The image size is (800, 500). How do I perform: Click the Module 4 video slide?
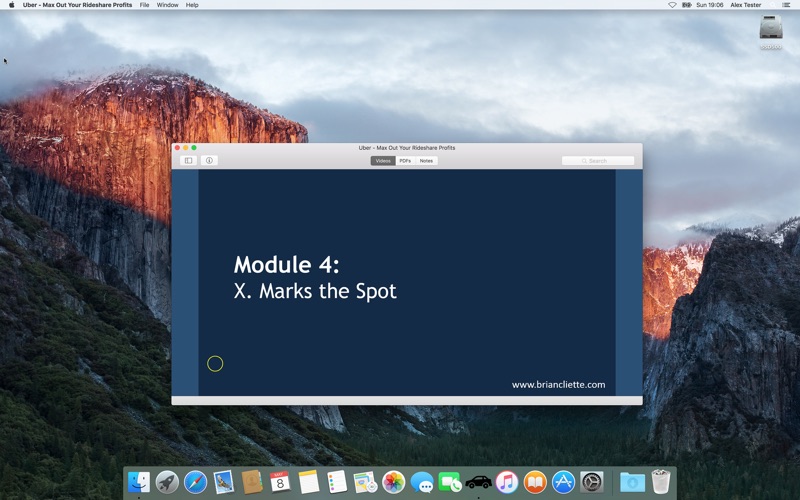(x=407, y=282)
